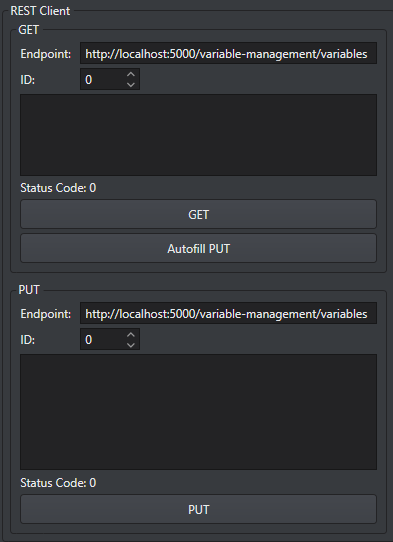The image size is (393, 542).
Task: Click inside the GET response text area
Action: pyautogui.click(x=198, y=135)
